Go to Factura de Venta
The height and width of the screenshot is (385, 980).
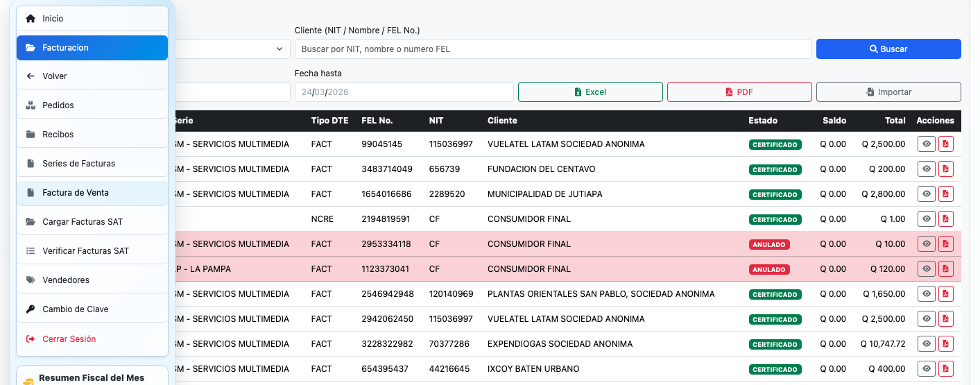pos(92,193)
